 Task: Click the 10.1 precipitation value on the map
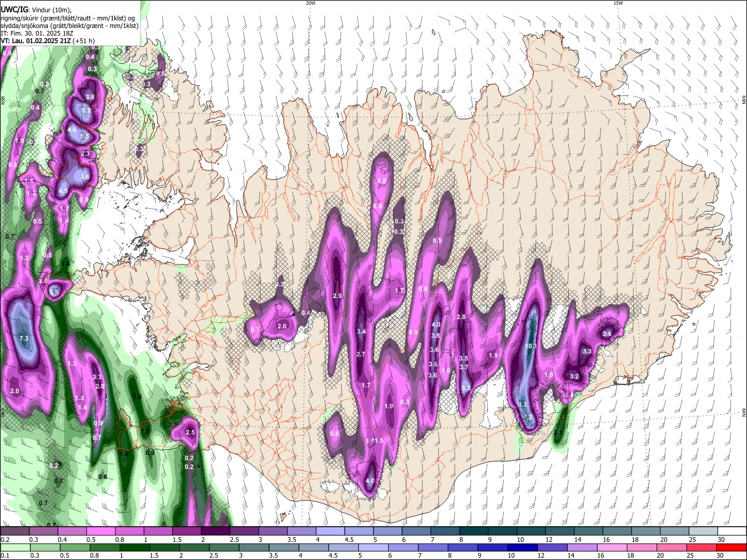click(531, 346)
